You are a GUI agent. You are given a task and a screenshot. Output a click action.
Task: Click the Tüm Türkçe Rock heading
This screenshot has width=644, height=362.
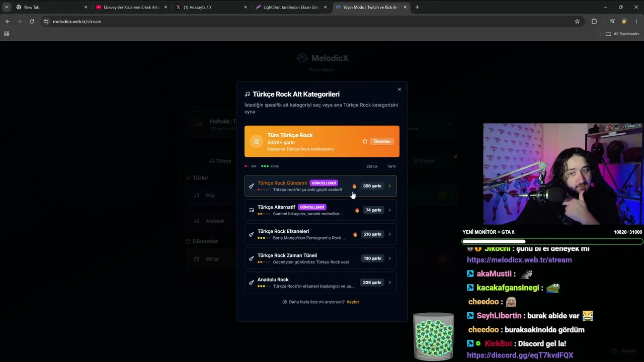point(290,135)
